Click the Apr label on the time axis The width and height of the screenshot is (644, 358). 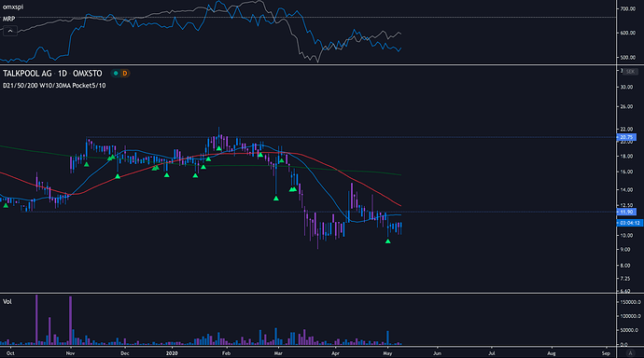[336, 353]
